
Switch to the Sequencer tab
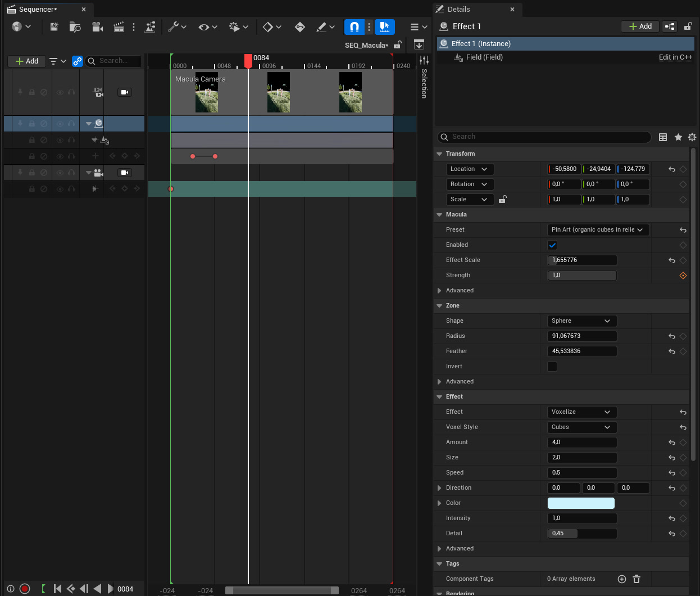[38, 10]
